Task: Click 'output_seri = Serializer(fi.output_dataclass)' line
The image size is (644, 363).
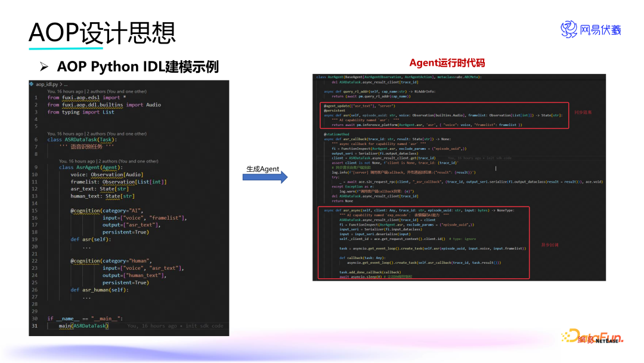Action: point(375,153)
